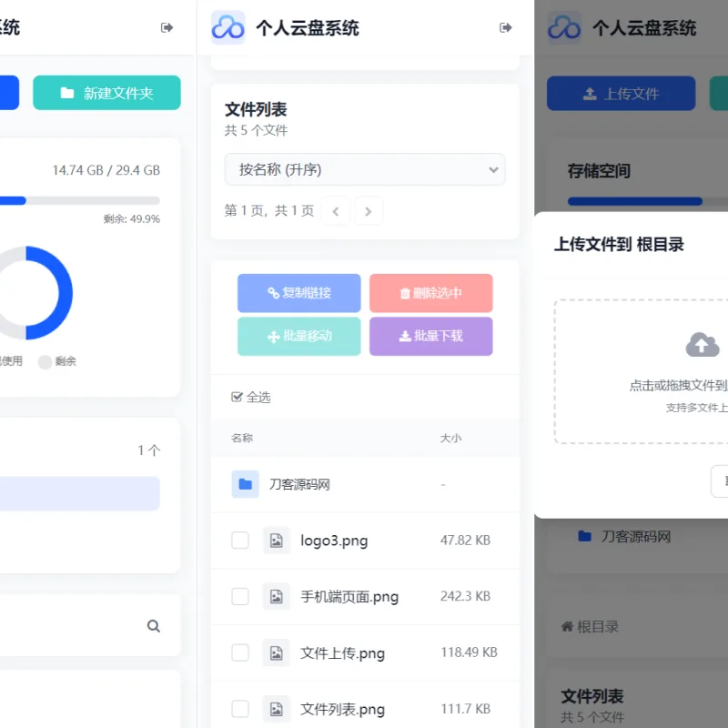Click the 242.3 KB size value
Screen dimensions: 728x728
[x=465, y=596]
